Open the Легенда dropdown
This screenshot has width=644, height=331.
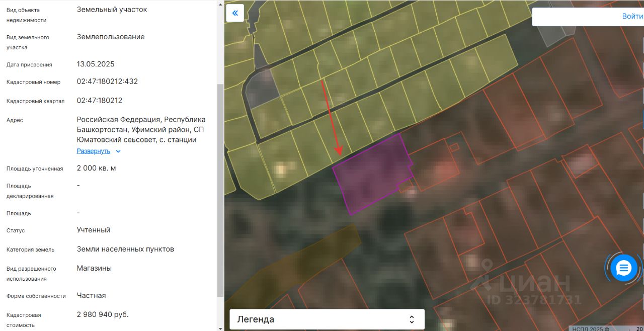327,319
